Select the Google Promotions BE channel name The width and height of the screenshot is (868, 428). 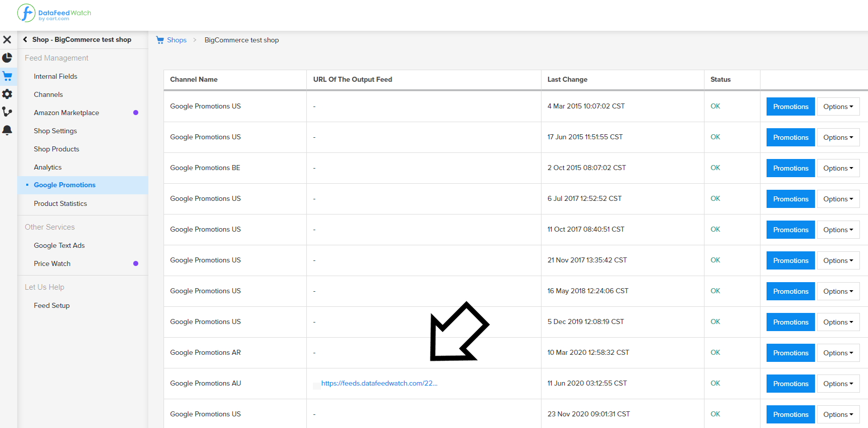(205, 168)
